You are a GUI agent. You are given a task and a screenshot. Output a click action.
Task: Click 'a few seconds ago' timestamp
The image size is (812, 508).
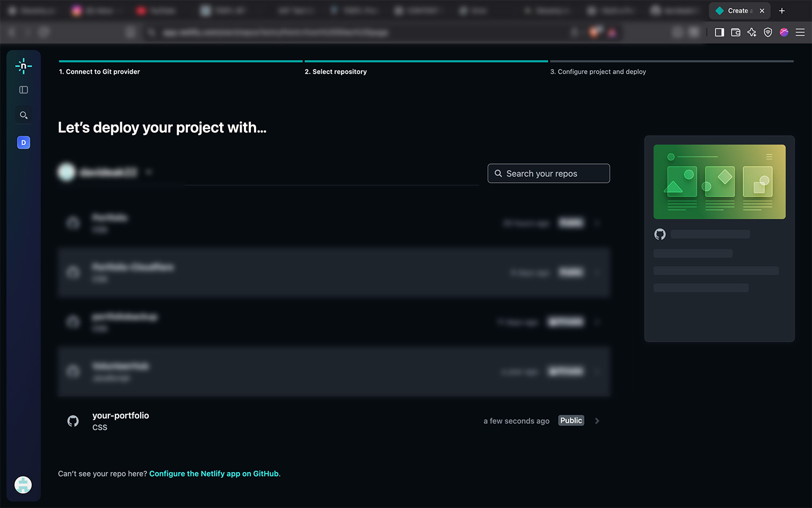point(517,421)
